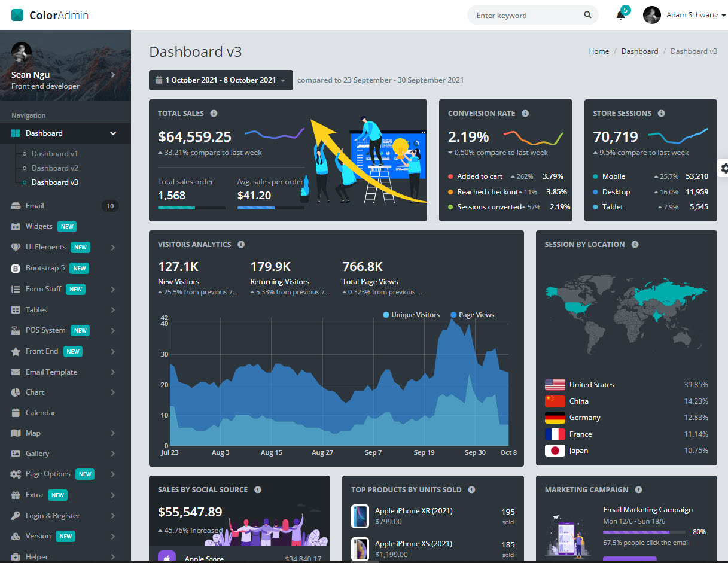This screenshot has width=728, height=563.
Task: Click the Sales by Social Source info icon
Action: [x=258, y=489]
